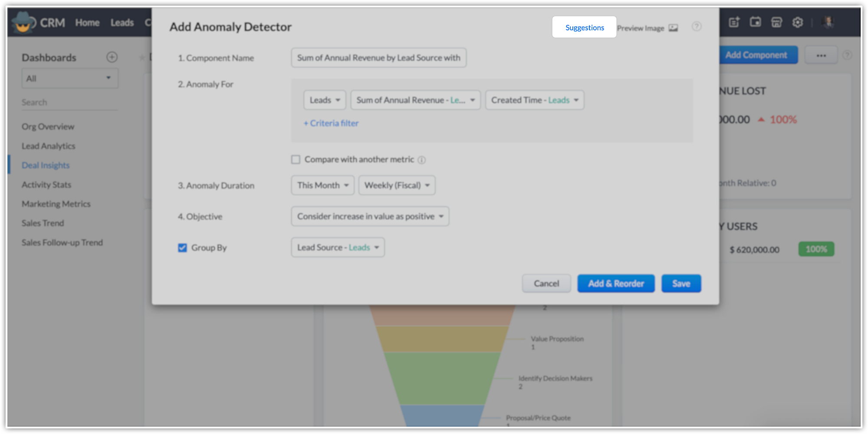Uncheck the Group By checkbox

(x=182, y=248)
